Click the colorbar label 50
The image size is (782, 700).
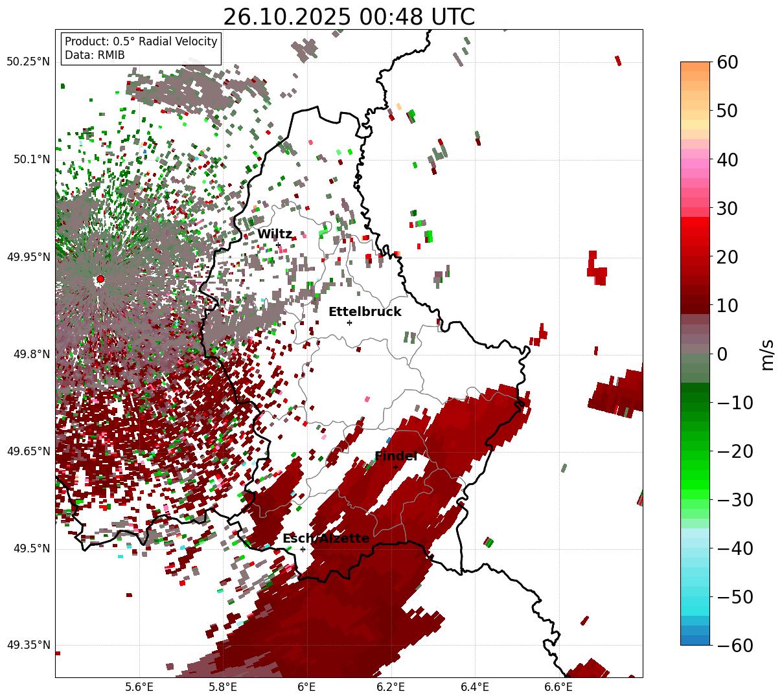point(727,111)
